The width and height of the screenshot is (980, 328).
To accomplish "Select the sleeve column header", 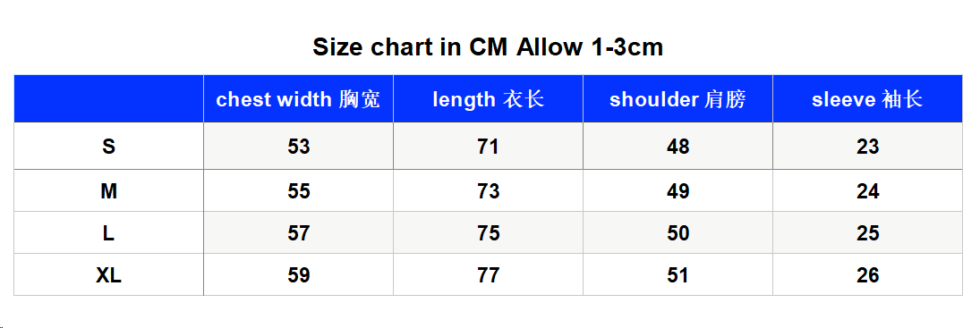I will click(867, 99).
